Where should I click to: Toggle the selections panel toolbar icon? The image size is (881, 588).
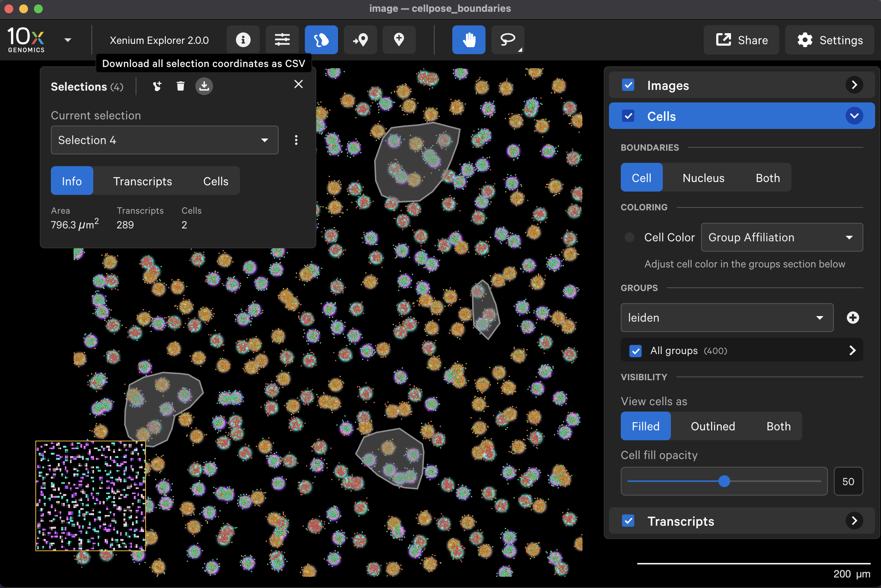point(321,40)
